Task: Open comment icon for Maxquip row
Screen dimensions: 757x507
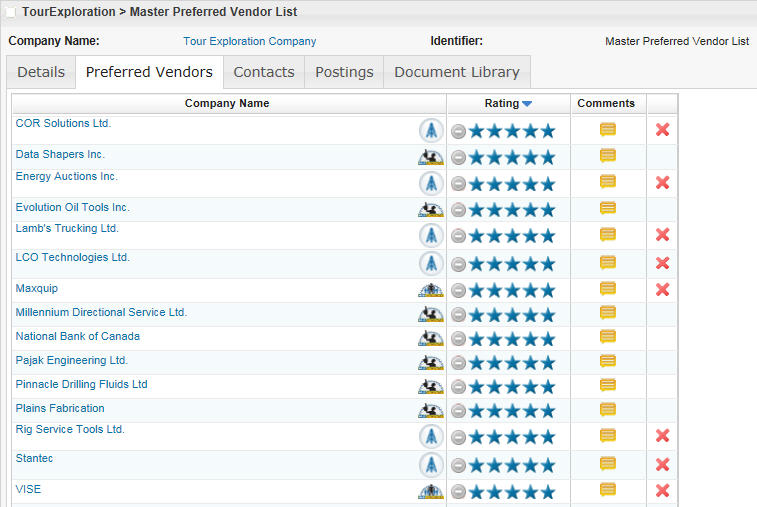Action: point(607,289)
